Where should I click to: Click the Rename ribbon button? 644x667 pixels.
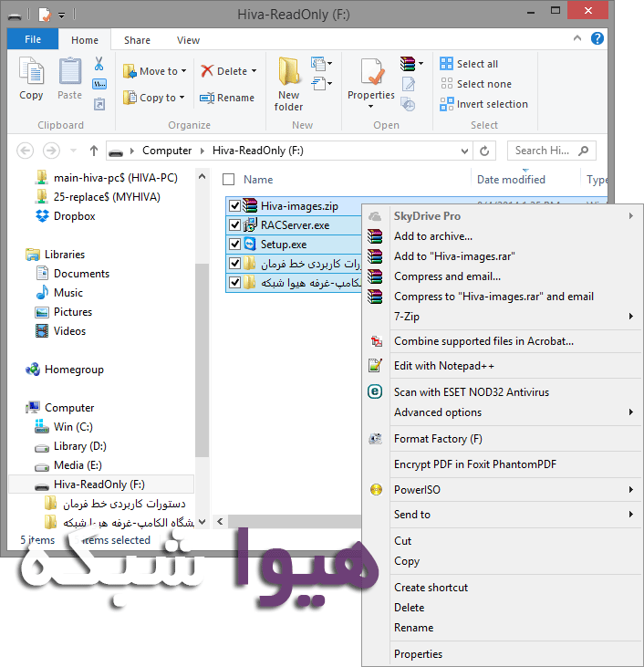pyautogui.click(x=227, y=98)
